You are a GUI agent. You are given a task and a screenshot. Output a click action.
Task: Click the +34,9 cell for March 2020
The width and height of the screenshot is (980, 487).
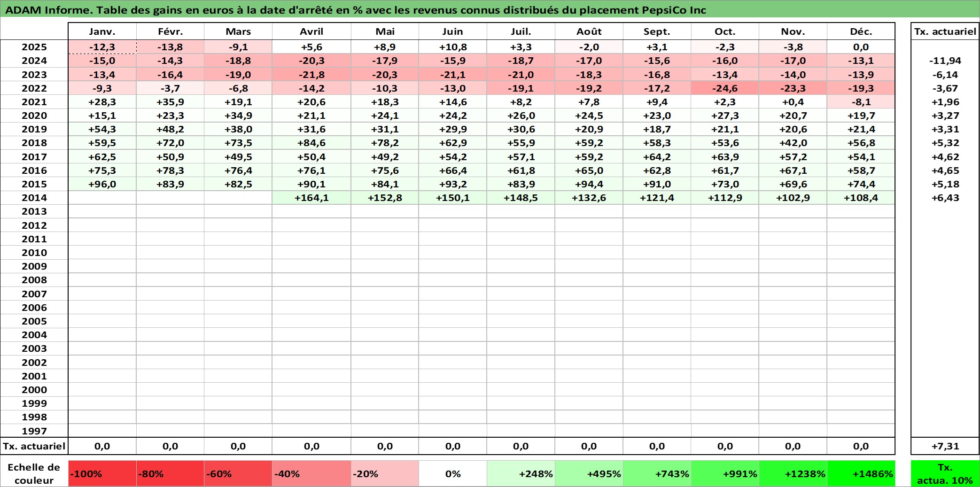click(238, 116)
